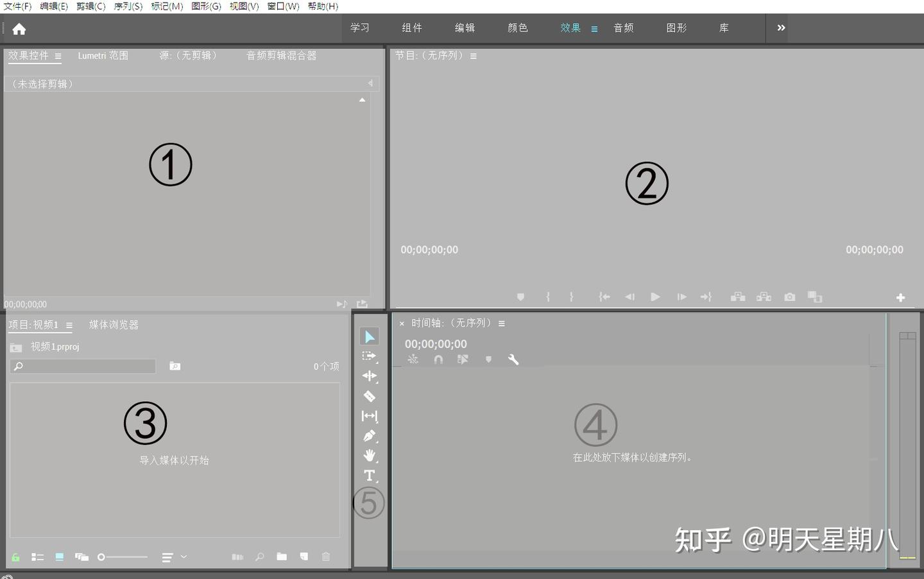
Task: Click the project search field
Action: [x=83, y=366]
